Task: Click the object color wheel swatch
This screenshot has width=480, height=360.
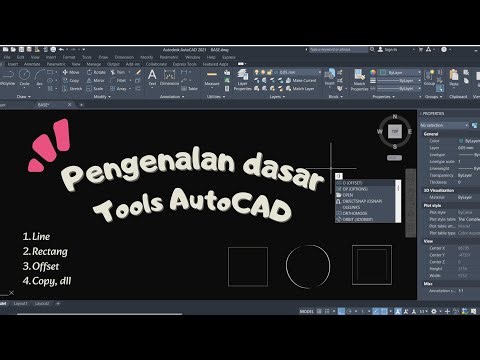Action: click(373, 72)
